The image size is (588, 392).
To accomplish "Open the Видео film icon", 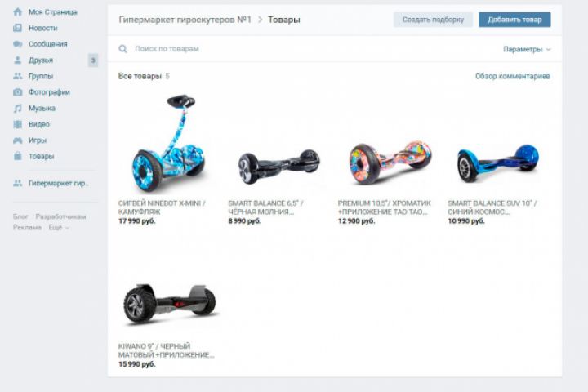I will pyautogui.click(x=18, y=124).
